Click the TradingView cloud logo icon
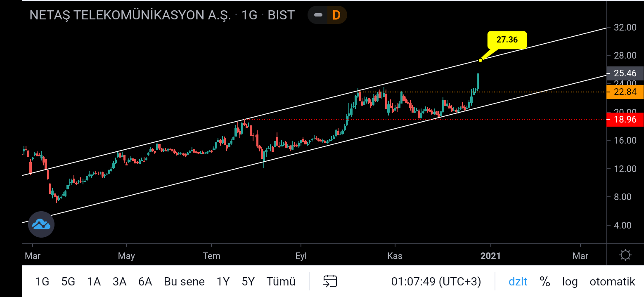This screenshot has height=297, width=644. tap(41, 224)
